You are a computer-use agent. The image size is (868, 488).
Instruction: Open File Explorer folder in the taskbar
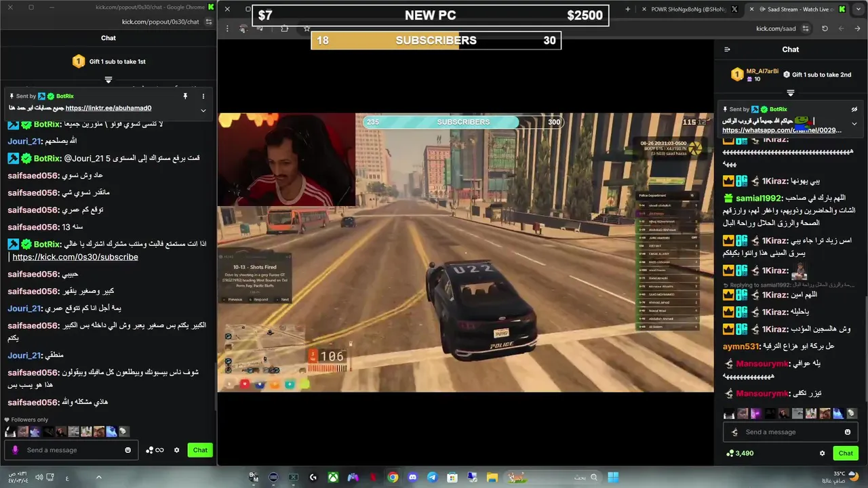(x=492, y=477)
